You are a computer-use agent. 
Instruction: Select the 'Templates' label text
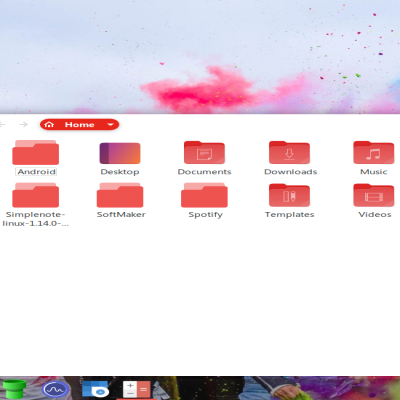point(290,215)
